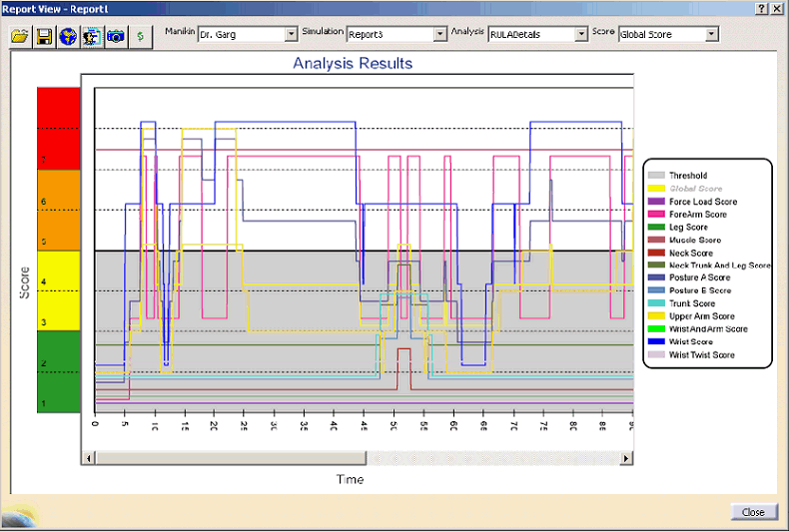
Task: Click the red band of score scale
Action: [57, 128]
